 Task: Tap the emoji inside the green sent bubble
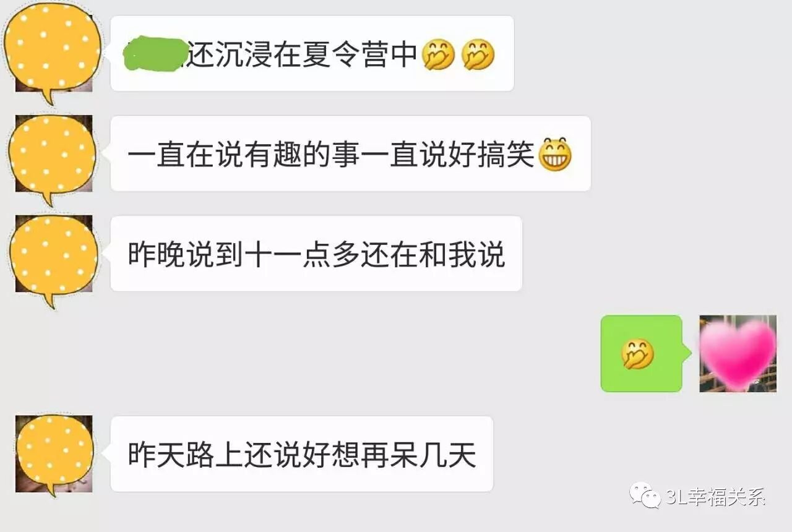click(638, 354)
